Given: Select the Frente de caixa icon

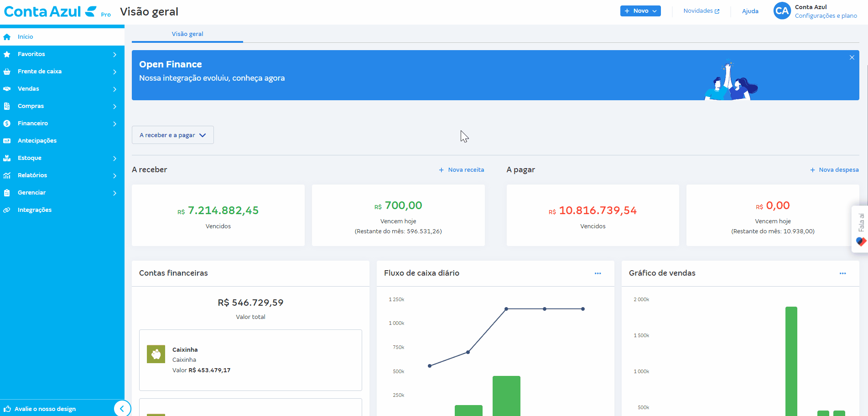Looking at the screenshot, I should [7, 71].
